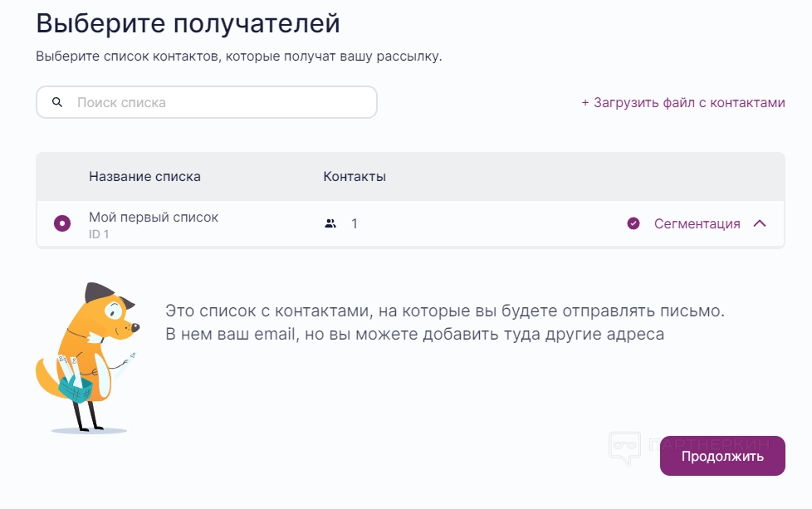Click the contact count number "1"
Viewport: 812px width, 509px height.
coord(355,223)
